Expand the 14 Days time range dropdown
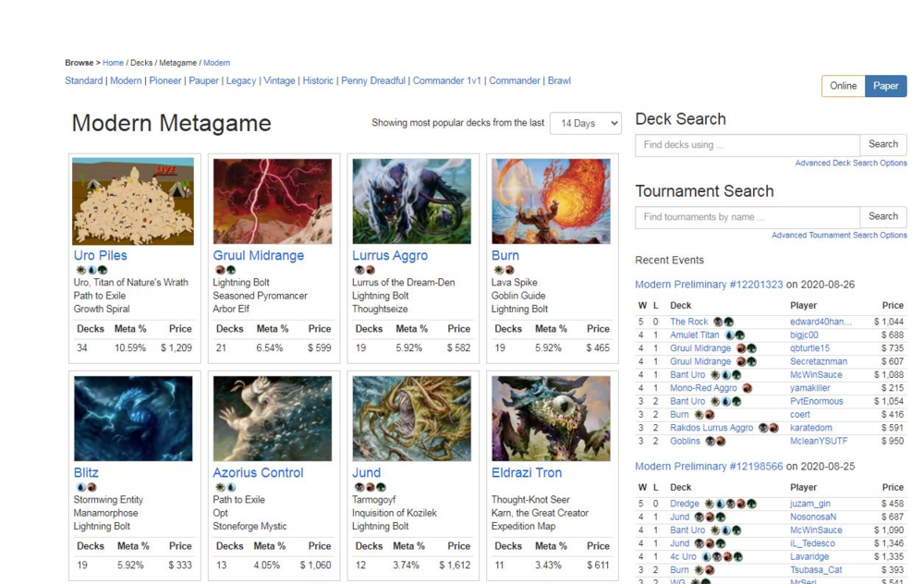 point(585,123)
